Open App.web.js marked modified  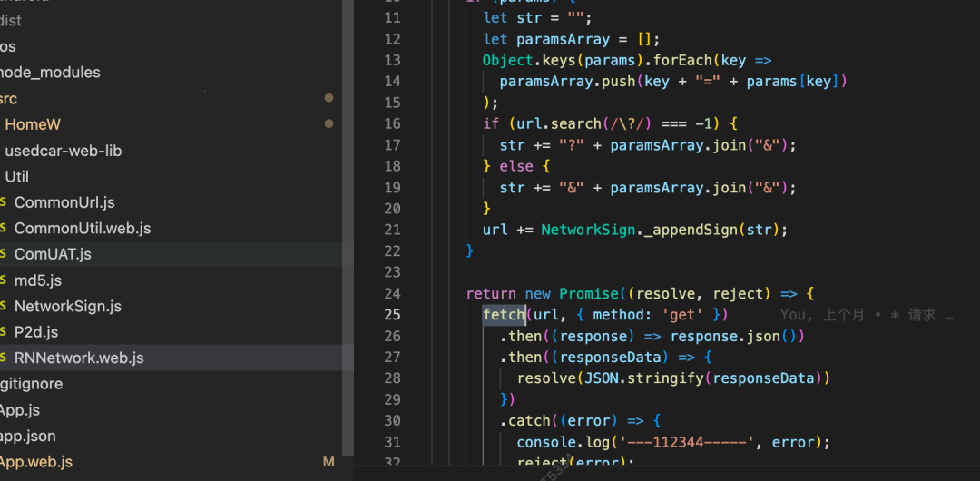point(35,462)
